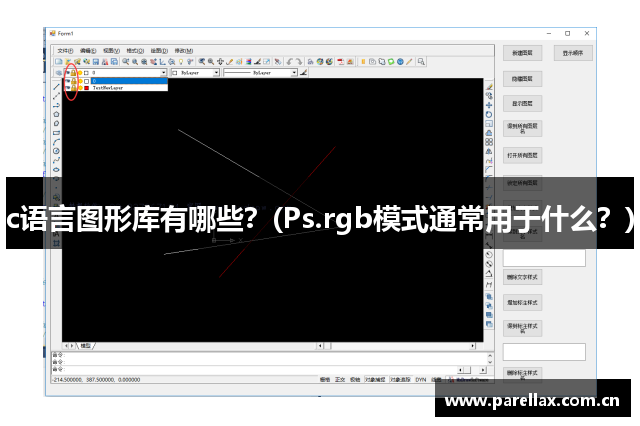Toggle 极轴 polar mode in status bar
Viewport: 640px width, 426px height.
pos(355,379)
